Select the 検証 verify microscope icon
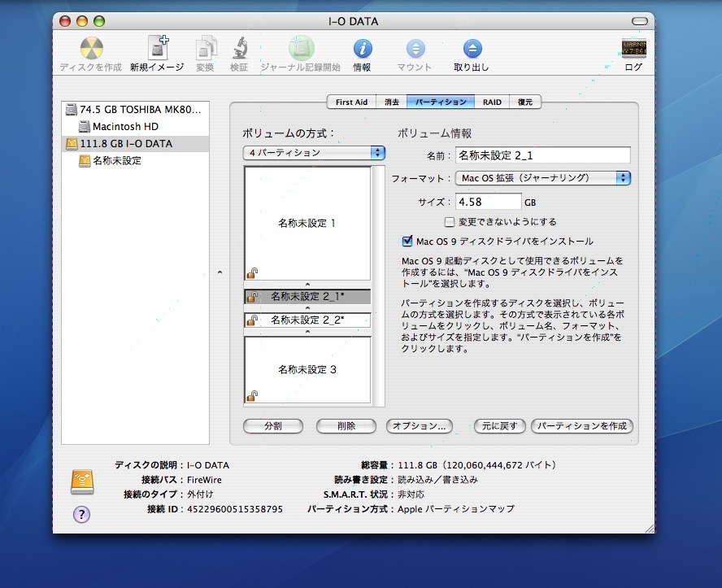This screenshot has width=722, height=588. pyautogui.click(x=239, y=48)
